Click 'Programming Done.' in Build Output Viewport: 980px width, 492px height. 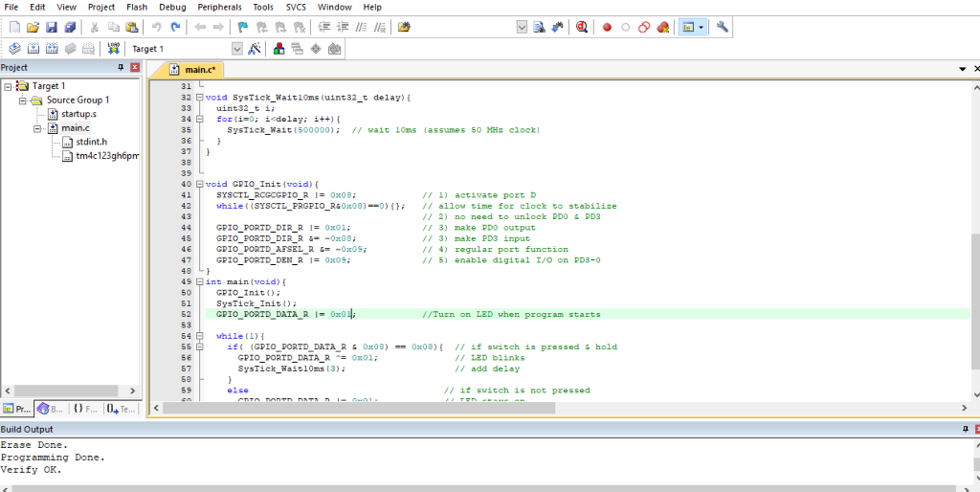53,457
